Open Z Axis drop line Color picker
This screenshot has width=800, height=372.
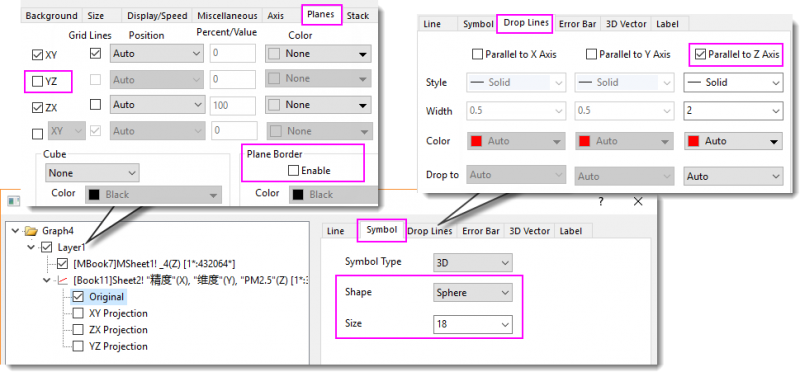tap(733, 141)
